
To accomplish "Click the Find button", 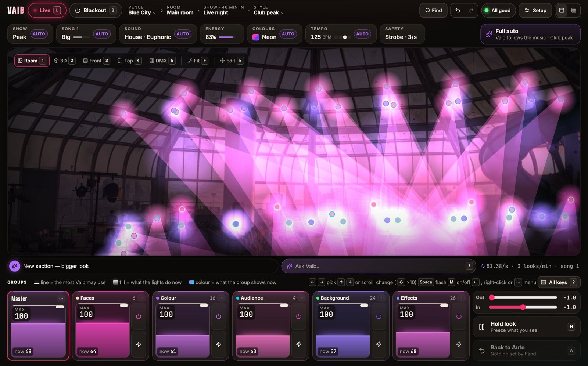I will (433, 10).
